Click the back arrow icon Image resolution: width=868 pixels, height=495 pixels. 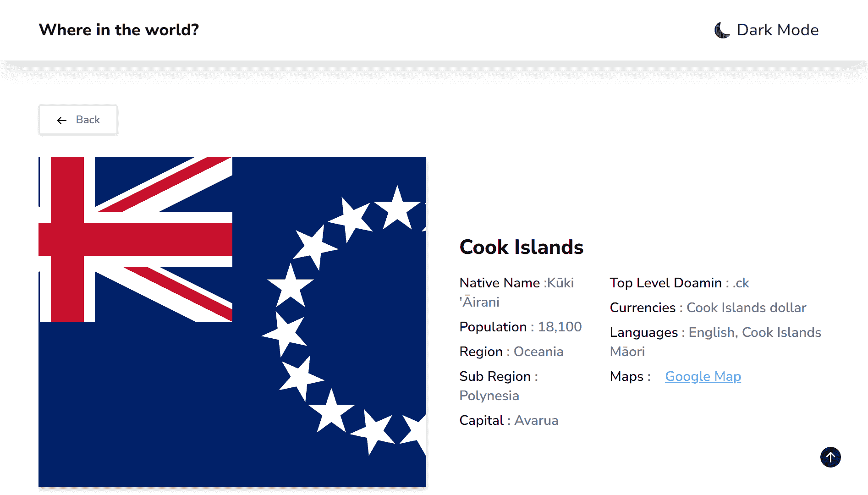tap(62, 120)
